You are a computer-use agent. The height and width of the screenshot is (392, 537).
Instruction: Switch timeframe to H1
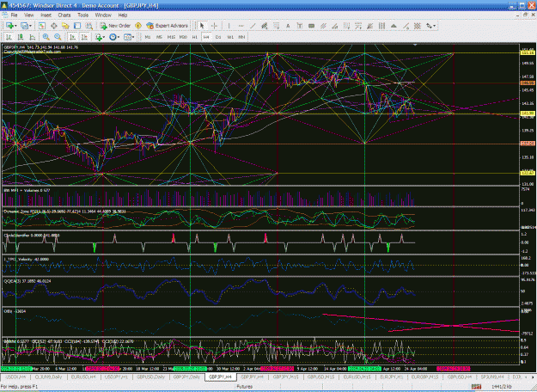tap(194, 37)
